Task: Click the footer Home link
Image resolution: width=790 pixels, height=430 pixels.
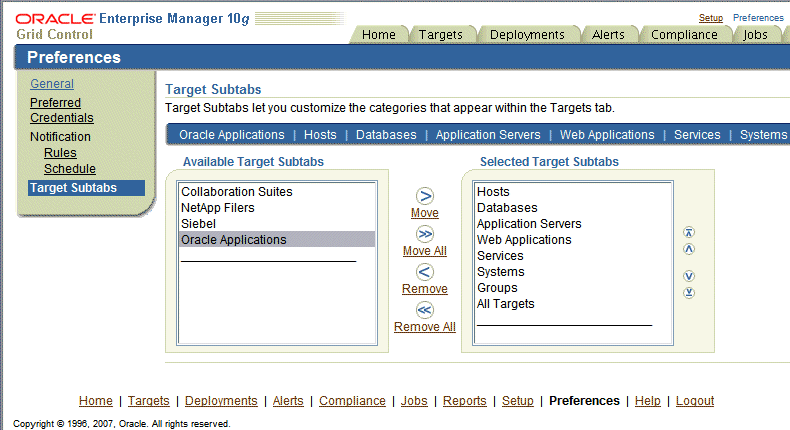Action: (96, 401)
